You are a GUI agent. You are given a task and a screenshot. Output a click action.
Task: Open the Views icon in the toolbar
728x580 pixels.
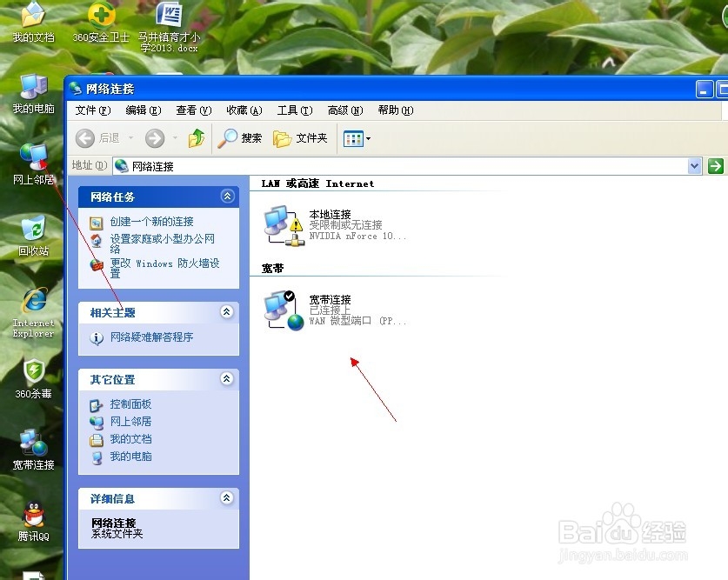[x=354, y=137]
